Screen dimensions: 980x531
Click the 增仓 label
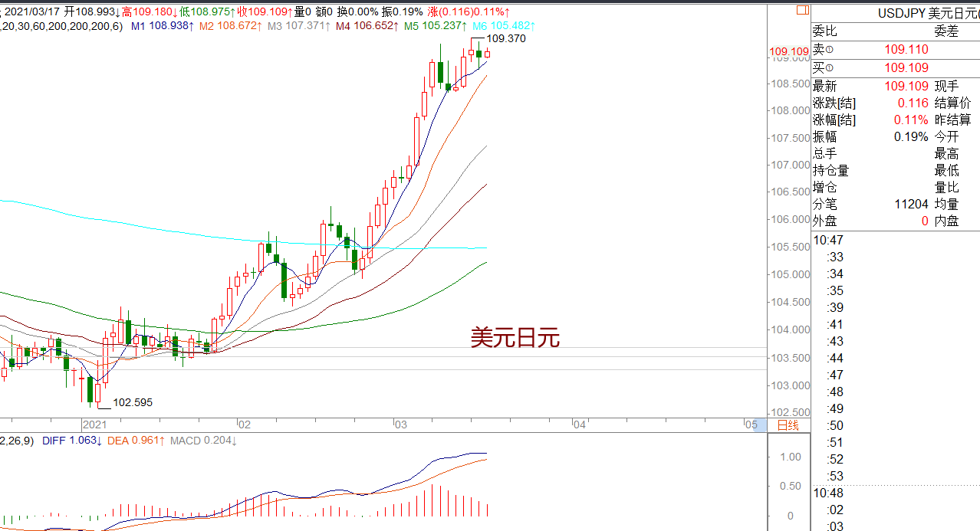(x=825, y=188)
